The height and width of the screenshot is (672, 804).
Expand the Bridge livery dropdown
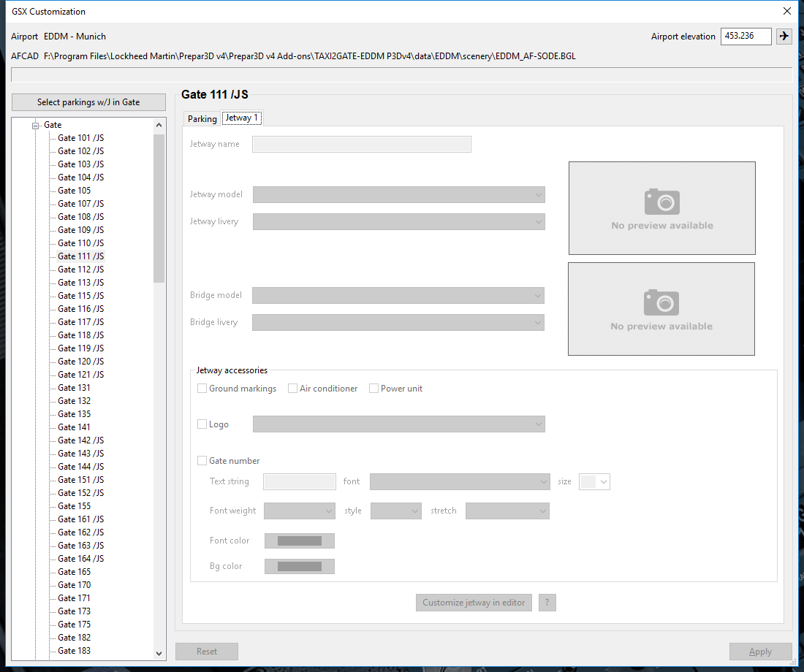pyautogui.click(x=398, y=322)
